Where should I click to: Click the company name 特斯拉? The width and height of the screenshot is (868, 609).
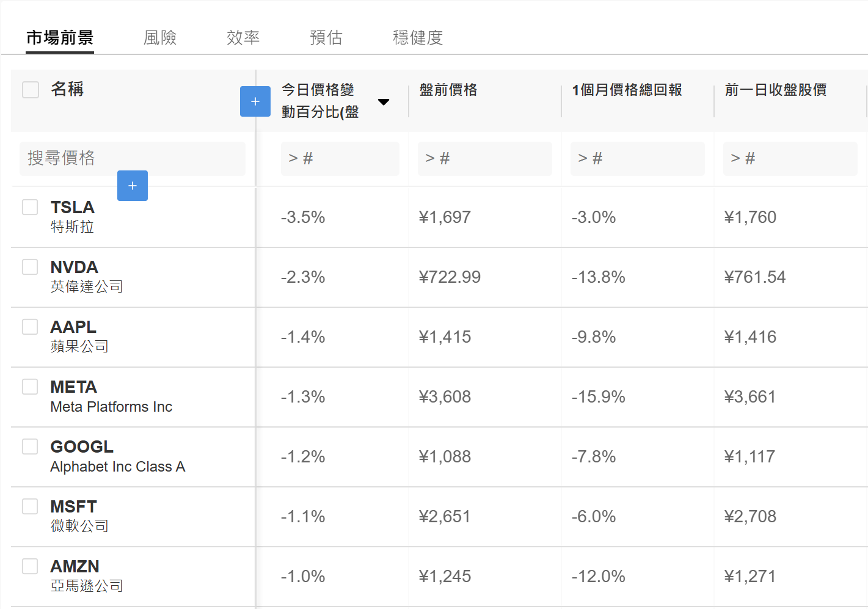point(73,227)
